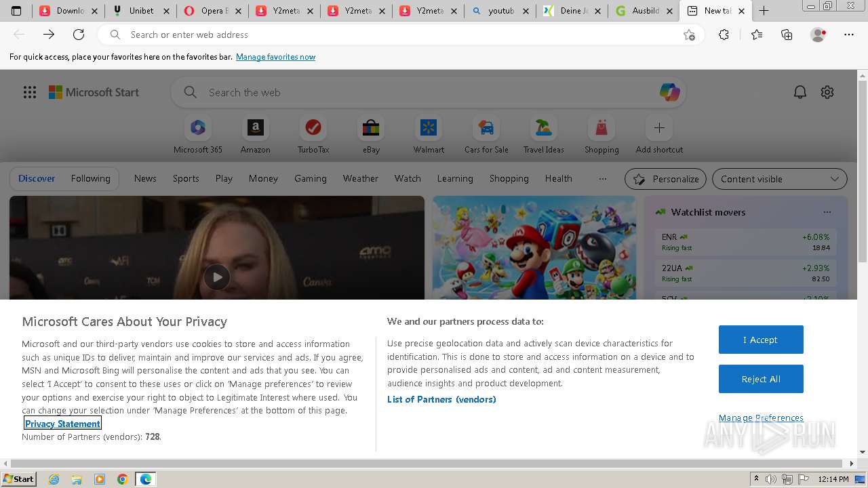
Task: Click I Accept cookies button
Action: tap(761, 340)
